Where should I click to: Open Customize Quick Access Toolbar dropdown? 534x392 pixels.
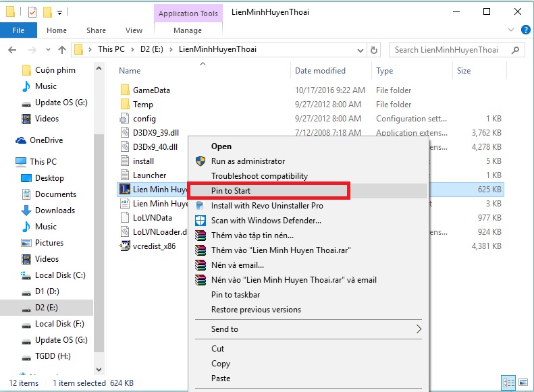(x=59, y=13)
